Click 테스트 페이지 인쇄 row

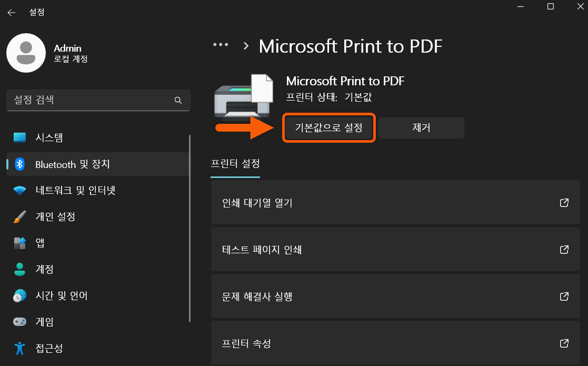click(x=395, y=250)
